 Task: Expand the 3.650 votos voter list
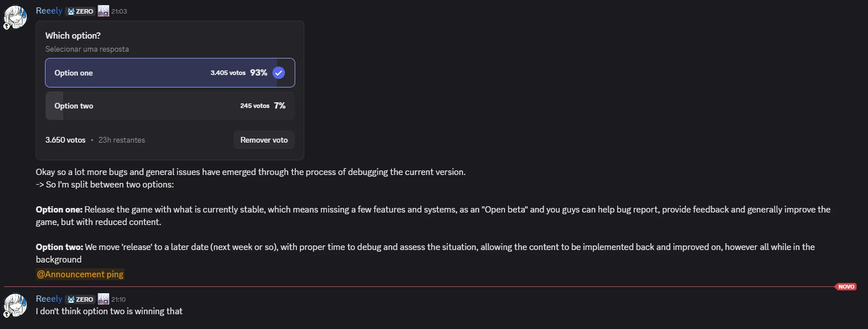[65, 140]
